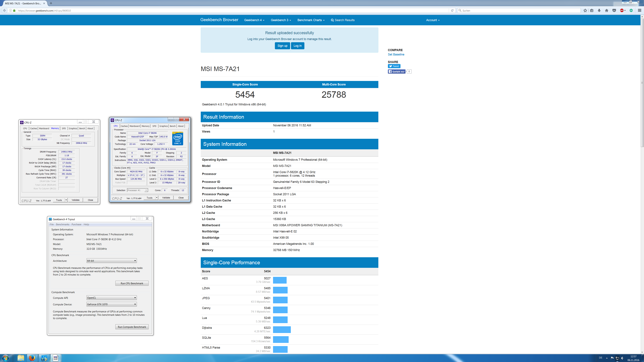Screen dimensions: 644x362
Task: Show hidden tray icons arrow
Action: [607, 358]
